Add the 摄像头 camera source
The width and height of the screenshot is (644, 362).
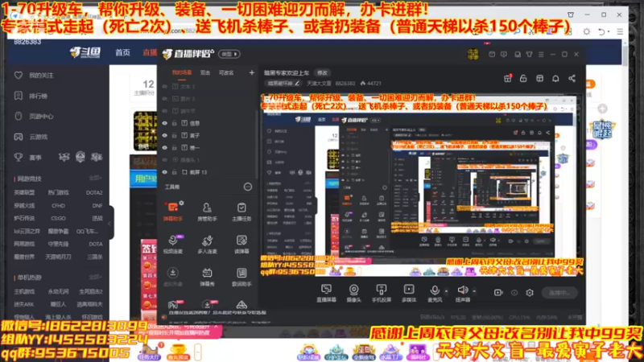[x=353, y=293]
